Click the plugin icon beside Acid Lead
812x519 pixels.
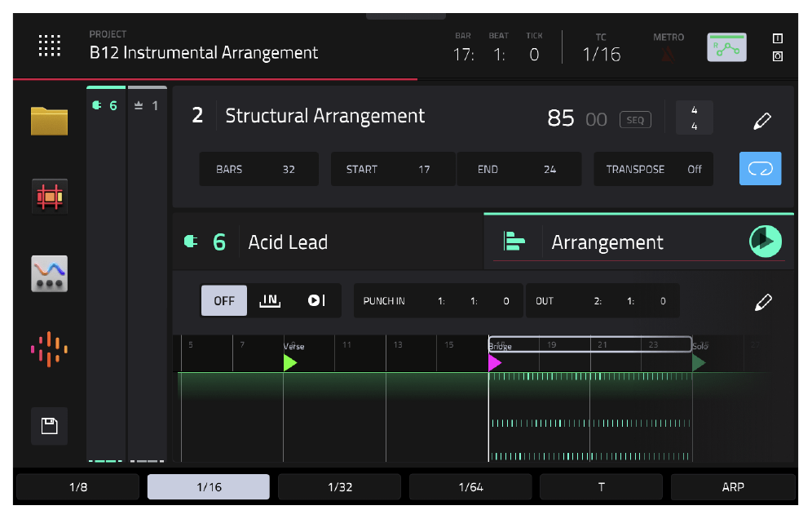[191, 242]
